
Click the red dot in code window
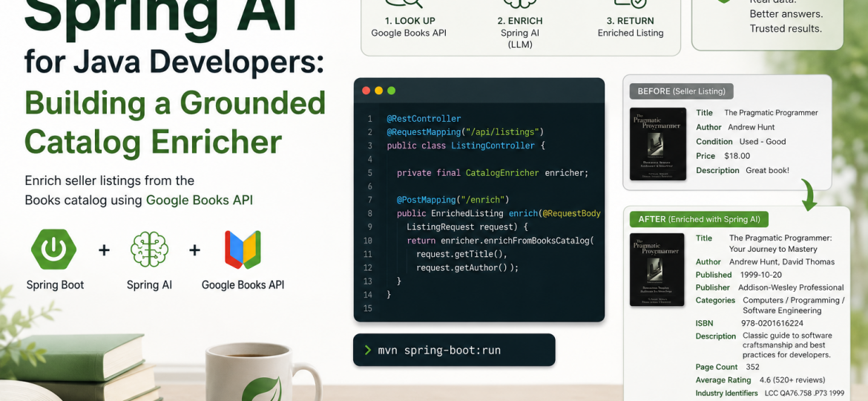(x=366, y=91)
